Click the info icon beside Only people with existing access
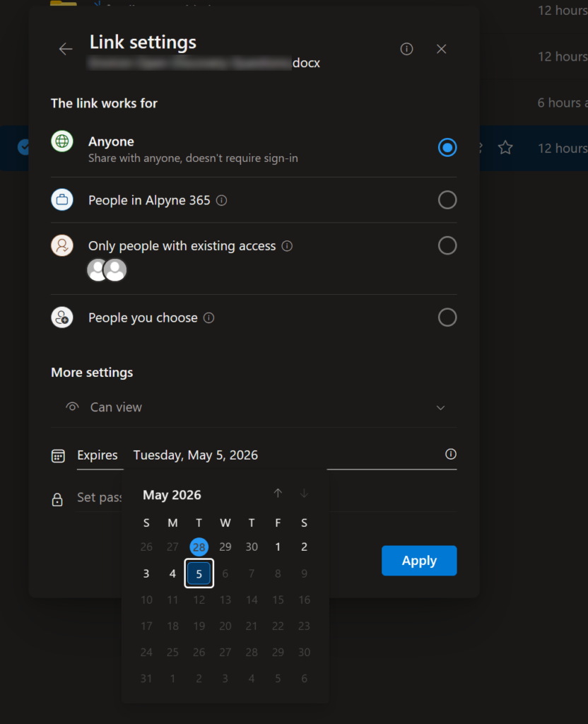The image size is (588, 724). 287,245
